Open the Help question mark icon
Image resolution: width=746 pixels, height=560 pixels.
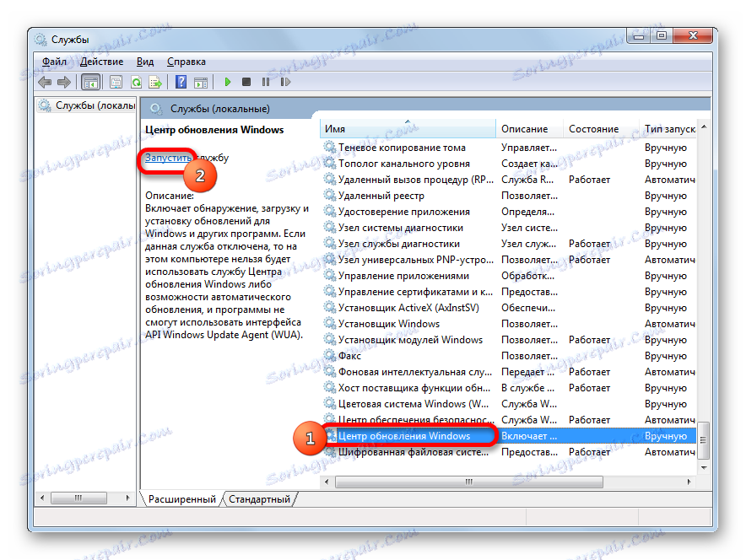click(181, 83)
